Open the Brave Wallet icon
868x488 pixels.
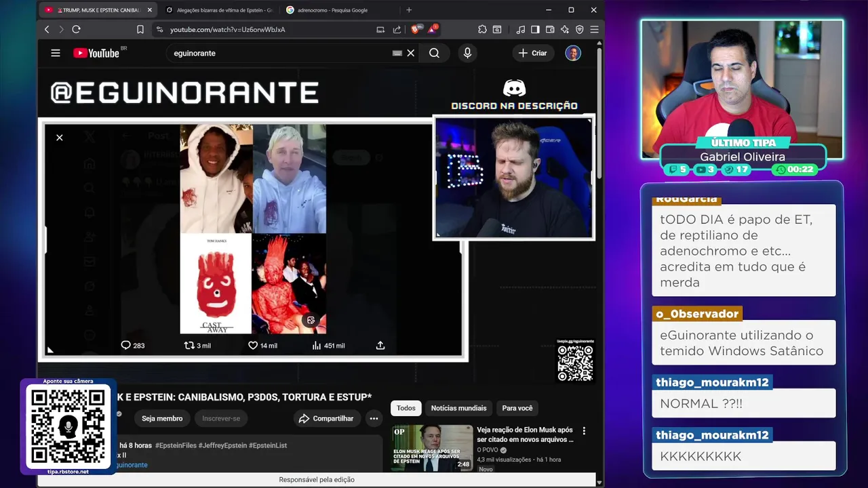(x=550, y=30)
